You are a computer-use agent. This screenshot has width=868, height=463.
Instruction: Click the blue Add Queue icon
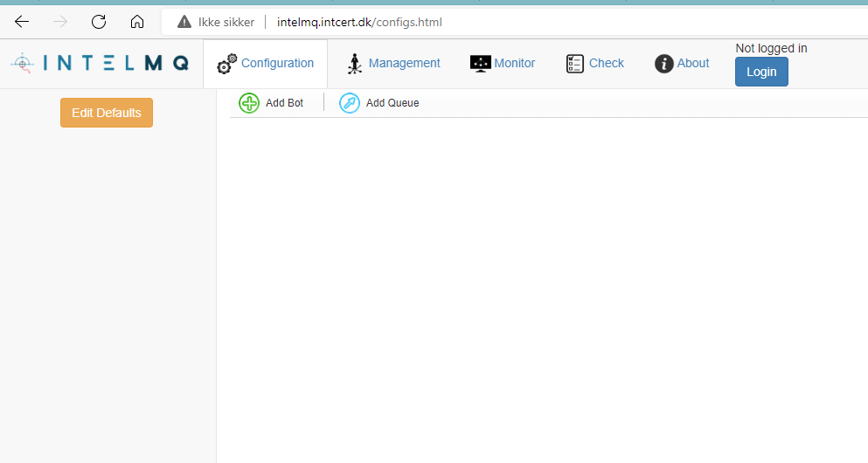[350, 103]
